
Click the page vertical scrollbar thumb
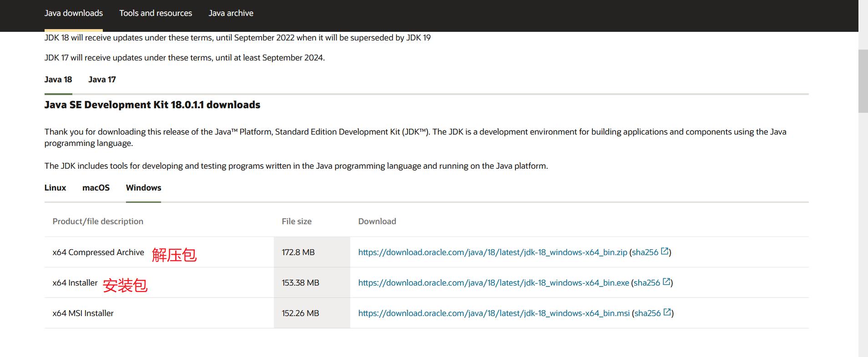click(x=863, y=81)
